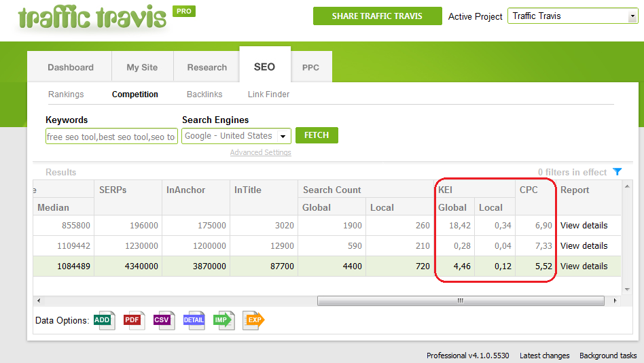This screenshot has height=363, width=644.
Task: Click the CPC column header
Action: 535,197
